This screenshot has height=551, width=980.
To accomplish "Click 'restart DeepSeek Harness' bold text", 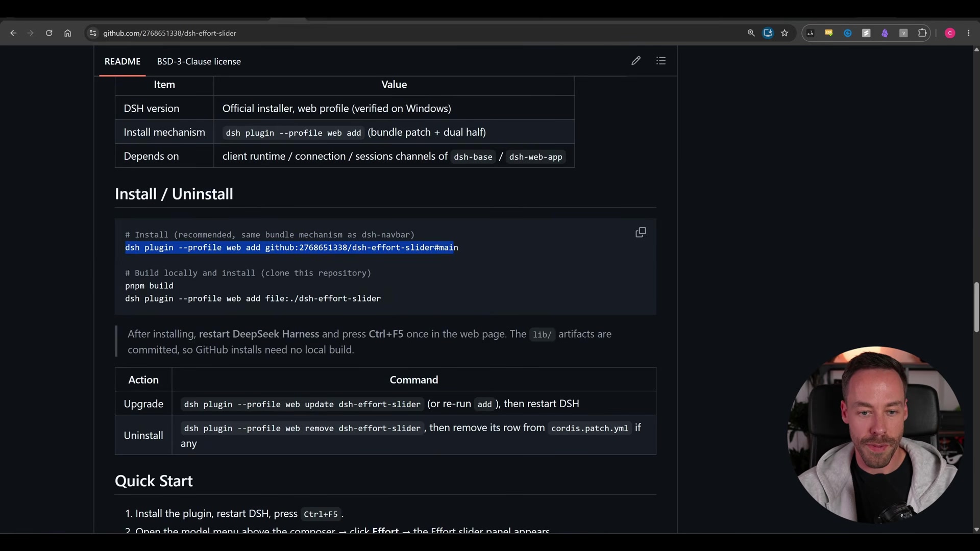I will pyautogui.click(x=259, y=334).
